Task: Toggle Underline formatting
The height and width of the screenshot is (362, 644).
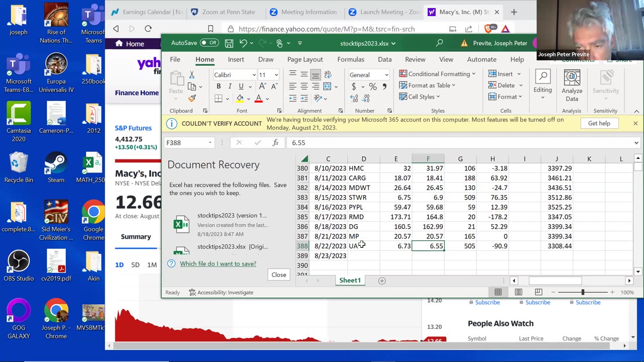Action: (241, 86)
